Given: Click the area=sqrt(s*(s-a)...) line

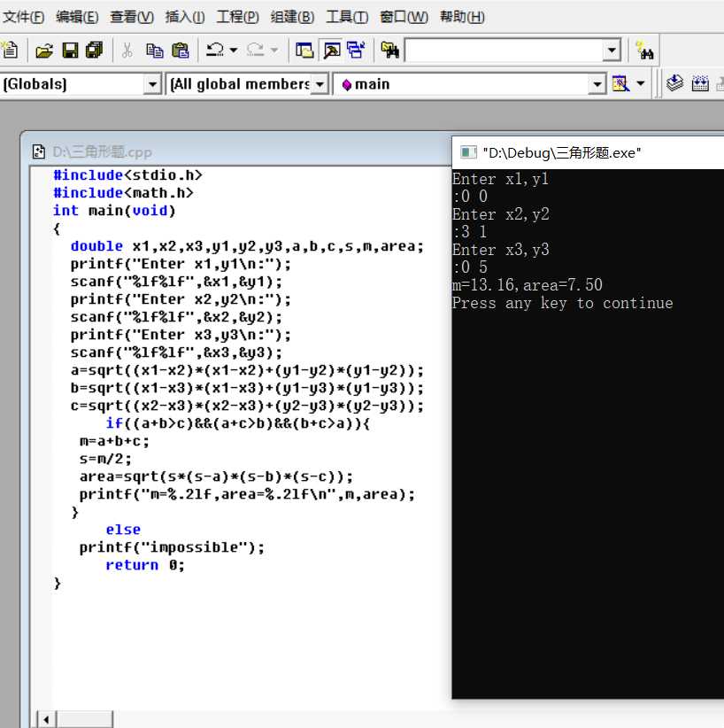Looking at the screenshot, I should click(216, 476).
